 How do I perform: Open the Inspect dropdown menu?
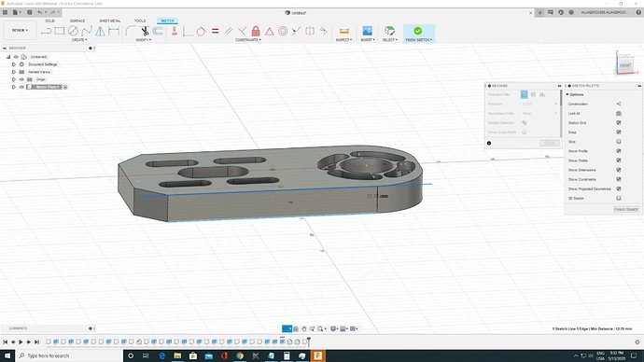(x=343, y=40)
